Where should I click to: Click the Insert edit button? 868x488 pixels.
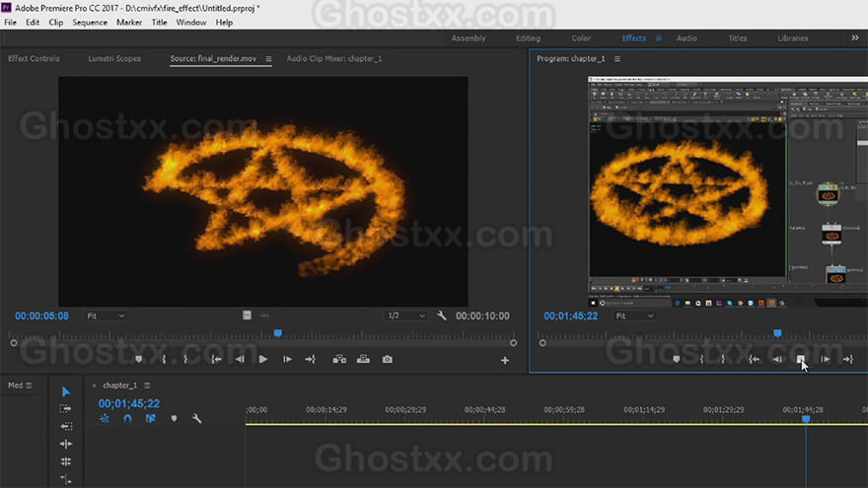tap(339, 359)
